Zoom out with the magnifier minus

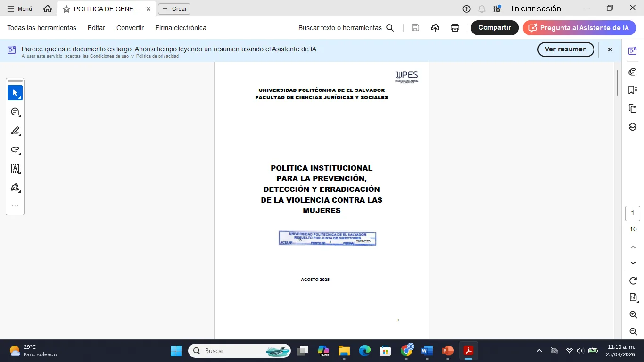633,331
